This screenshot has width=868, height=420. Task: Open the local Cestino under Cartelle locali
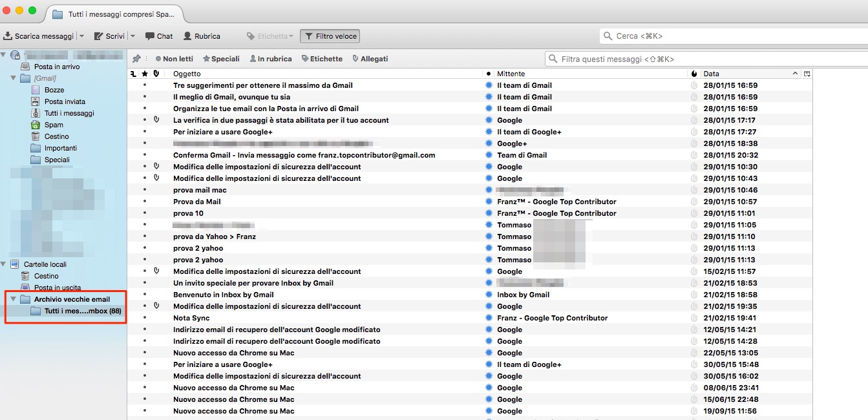tap(46, 276)
